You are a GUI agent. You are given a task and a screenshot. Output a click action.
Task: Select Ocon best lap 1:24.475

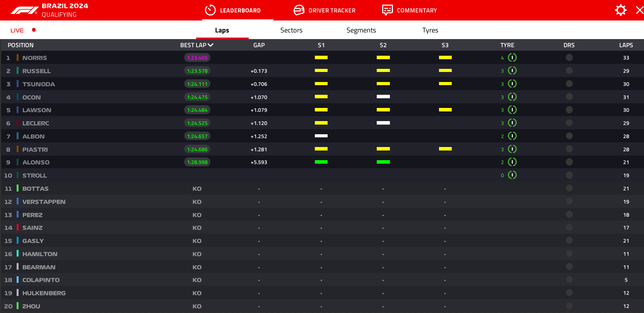click(197, 97)
